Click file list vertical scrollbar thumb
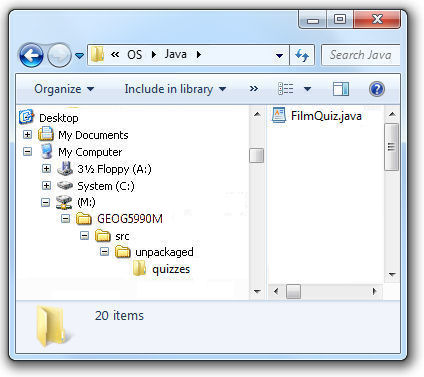The image size is (424, 377). point(392,147)
